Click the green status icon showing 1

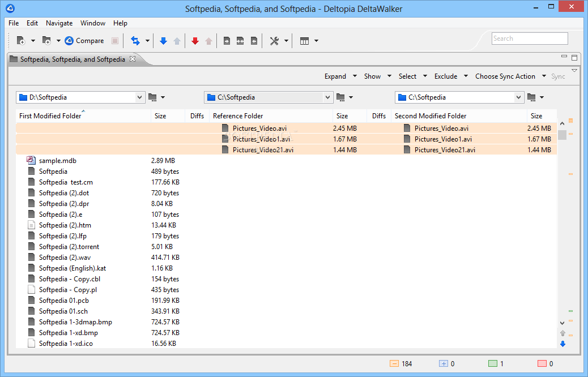tap(493, 363)
